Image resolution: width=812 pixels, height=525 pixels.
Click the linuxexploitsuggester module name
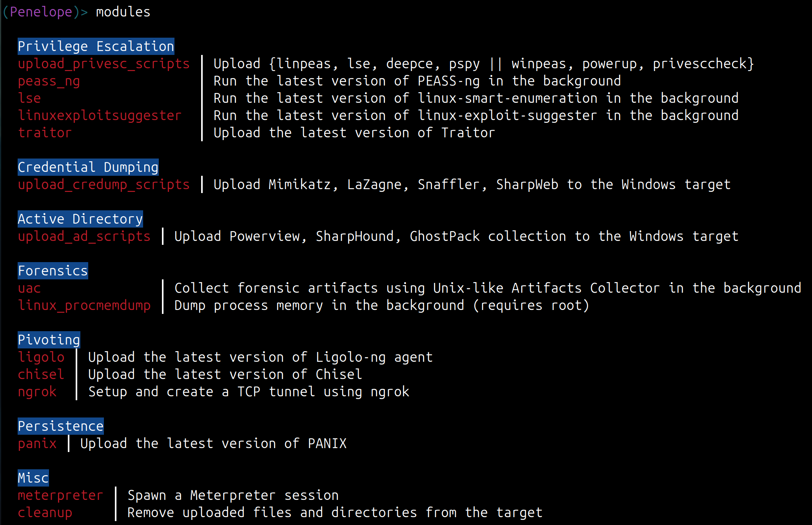100,115
